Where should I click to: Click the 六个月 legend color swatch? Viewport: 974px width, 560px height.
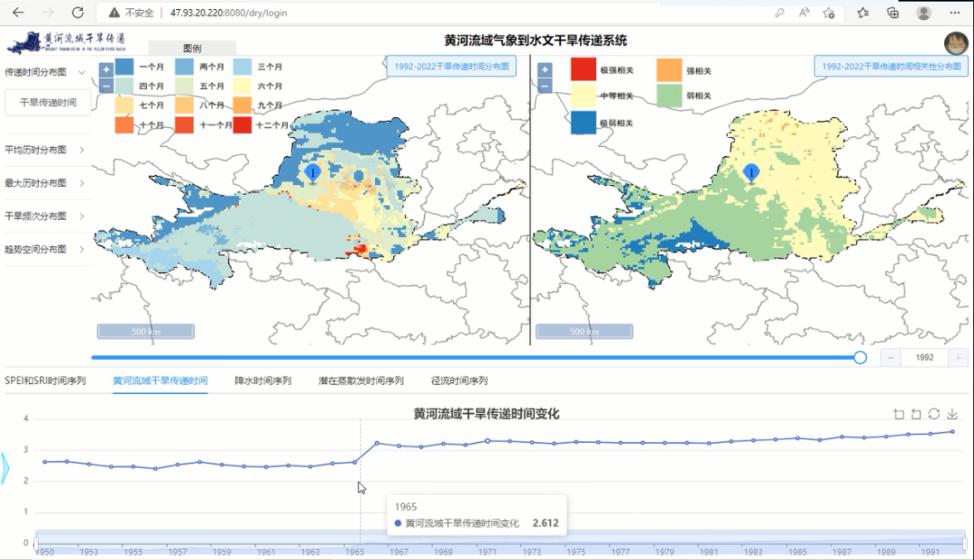point(243,86)
